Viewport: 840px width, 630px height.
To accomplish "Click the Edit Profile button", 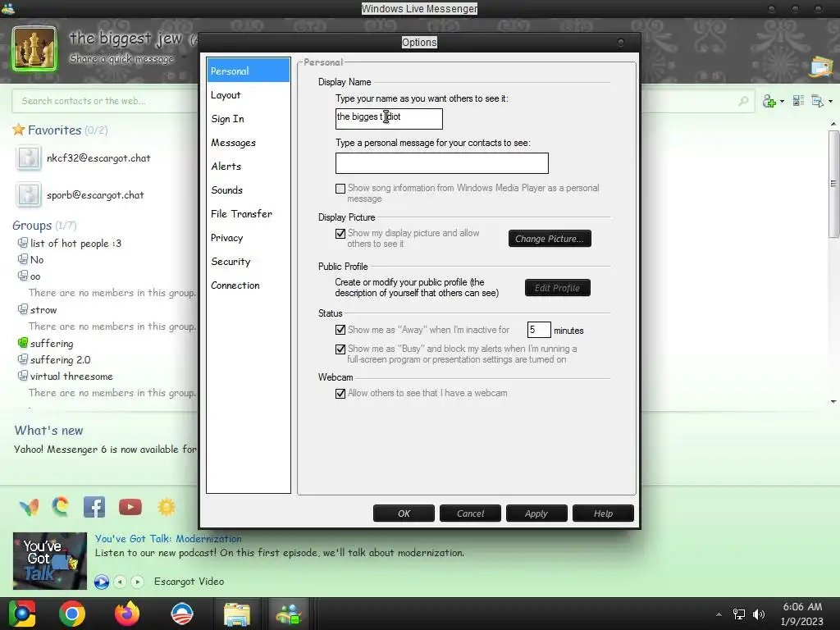I will 558,288.
